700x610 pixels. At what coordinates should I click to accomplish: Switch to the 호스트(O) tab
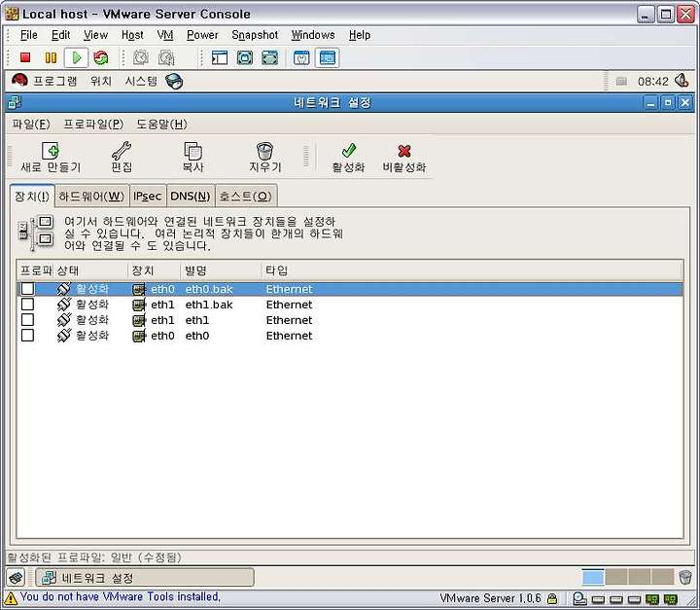click(x=246, y=197)
